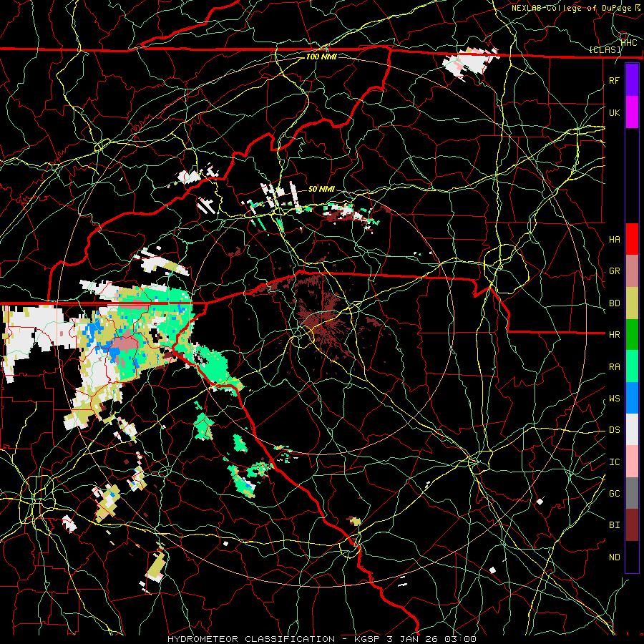Image resolution: width=644 pixels, height=644 pixels.
Task: Click the "WS" legend label text
Action: (615, 399)
